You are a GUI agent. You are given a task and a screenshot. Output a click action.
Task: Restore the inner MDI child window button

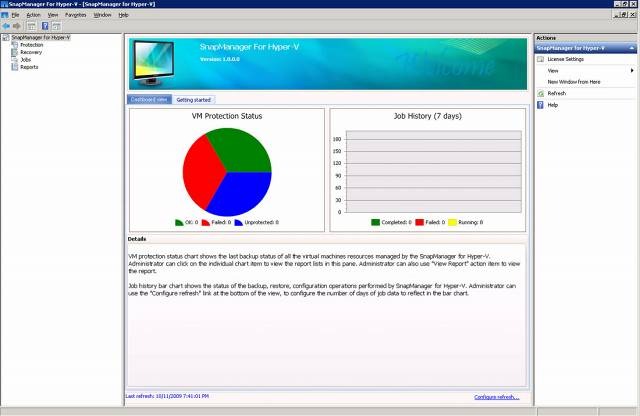[624, 15]
